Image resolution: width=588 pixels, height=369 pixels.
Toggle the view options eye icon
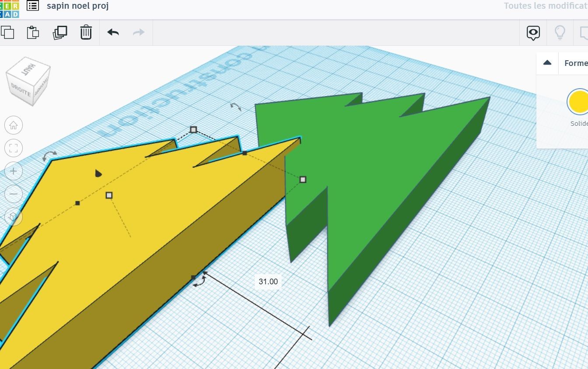point(533,33)
